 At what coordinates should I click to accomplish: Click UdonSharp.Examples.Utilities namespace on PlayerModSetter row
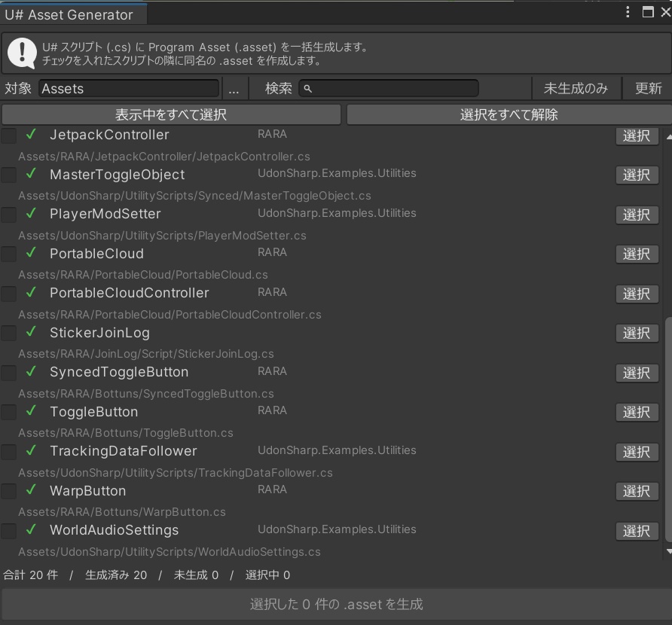(x=337, y=213)
